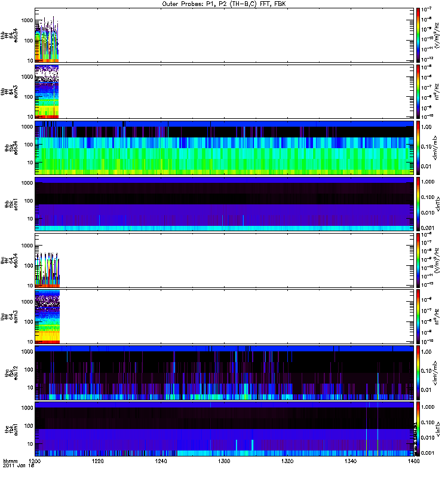This screenshot has height=478, width=448.
Task: Click the color bar of thb fff edc34 panel
Action: click(x=418, y=35)
